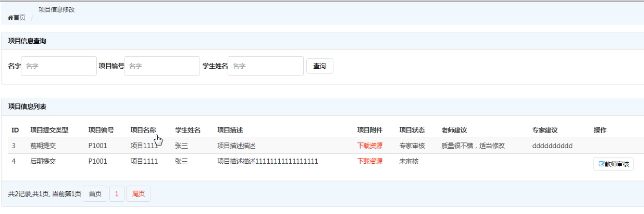Viewport: 644px width, 214px height.
Task: Select page 1 in pagination
Action: [x=117, y=194]
